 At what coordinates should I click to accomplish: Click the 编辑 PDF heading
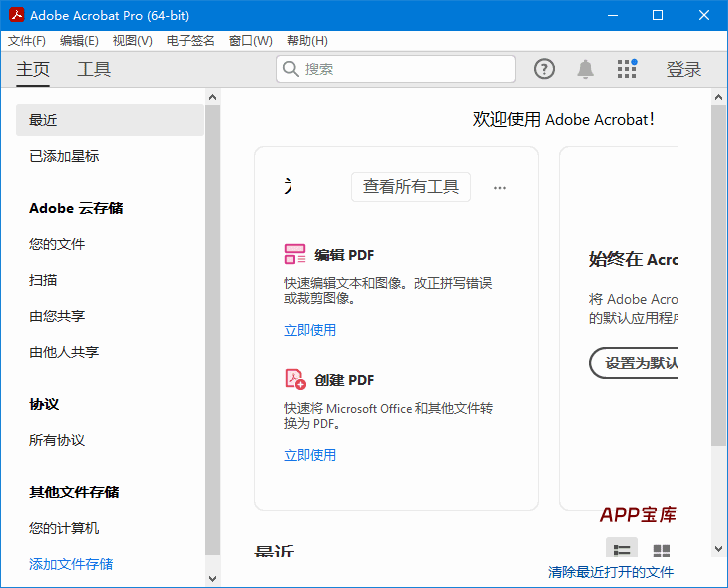[344, 255]
